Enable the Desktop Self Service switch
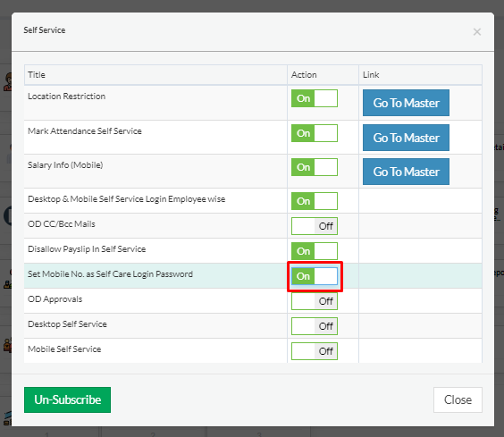 [315, 326]
